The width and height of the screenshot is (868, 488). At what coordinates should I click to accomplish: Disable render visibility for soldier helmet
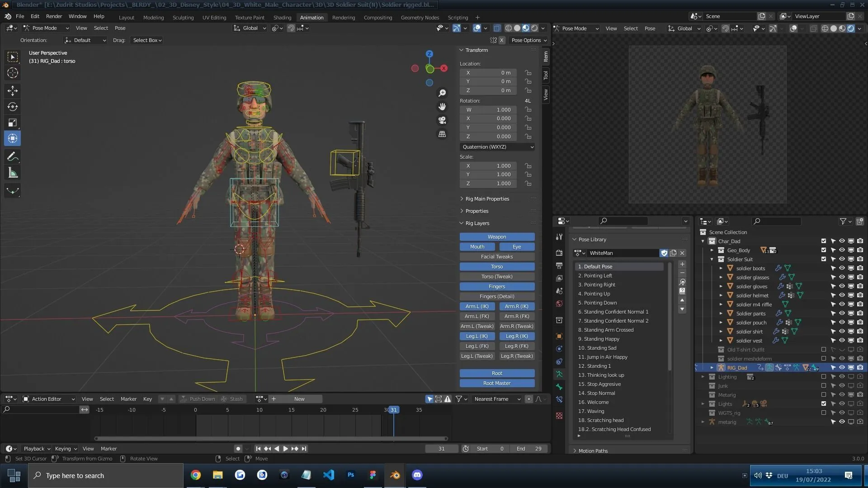(860, 295)
